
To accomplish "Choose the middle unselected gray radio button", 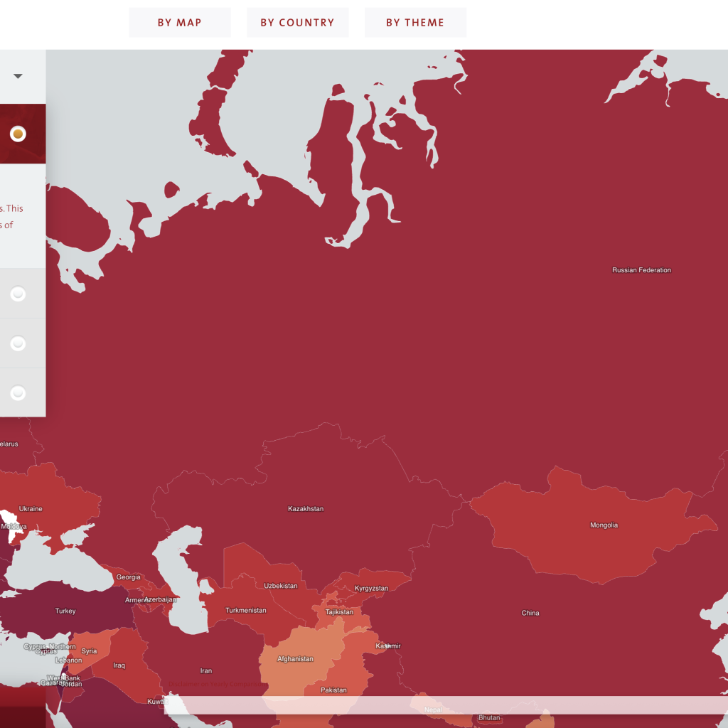I will 18,343.
